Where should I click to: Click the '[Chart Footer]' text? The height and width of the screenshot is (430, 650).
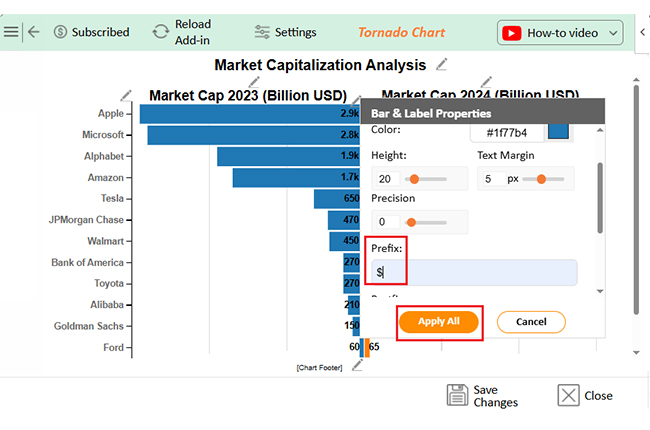pos(319,368)
